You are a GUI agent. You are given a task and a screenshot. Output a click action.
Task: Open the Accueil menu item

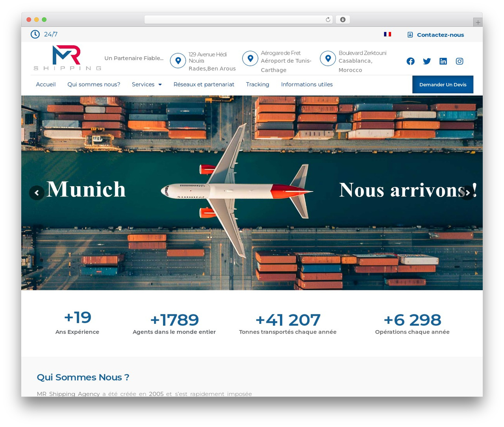pyautogui.click(x=46, y=84)
